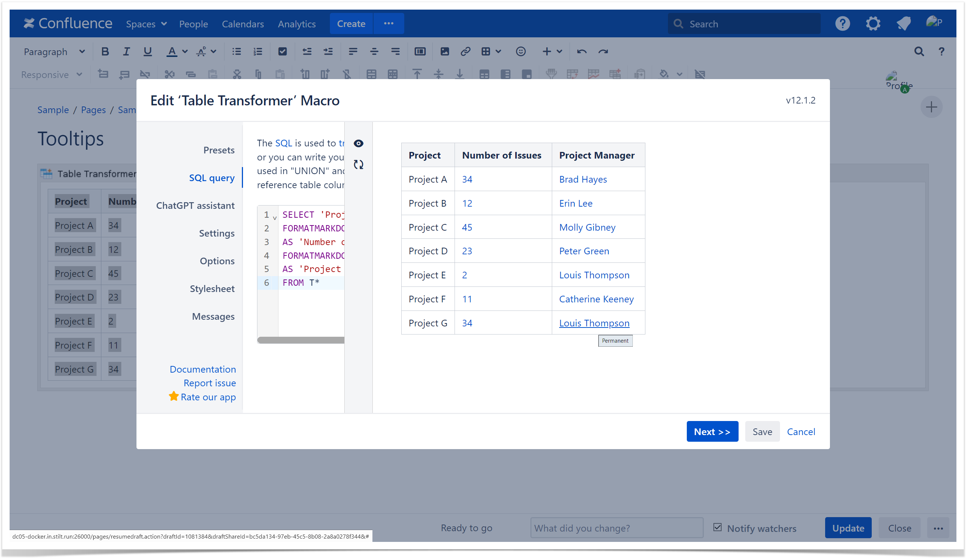The width and height of the screenshot is (969, 560).
Task: Click the 'What did you change?' field
Action: (617, 528)
